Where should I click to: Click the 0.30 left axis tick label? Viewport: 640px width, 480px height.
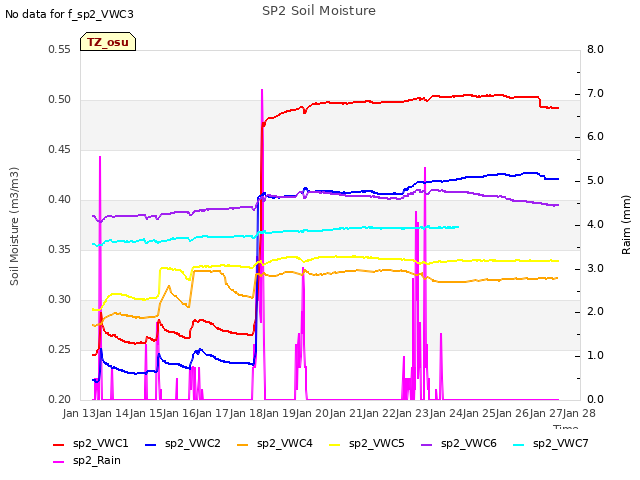pyautogui.click(x=60, y=300)
